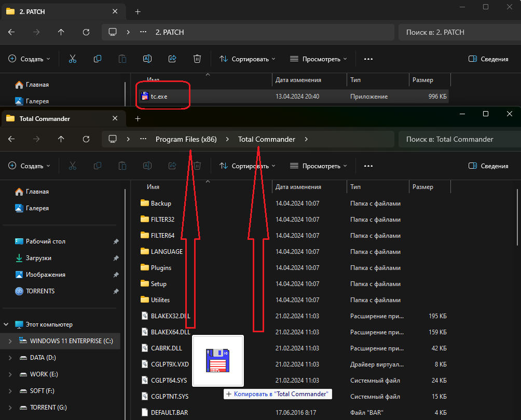521x420 pixels.
Task: Click the Сведения button in Total Commander window
Action: tap(488, 166)
